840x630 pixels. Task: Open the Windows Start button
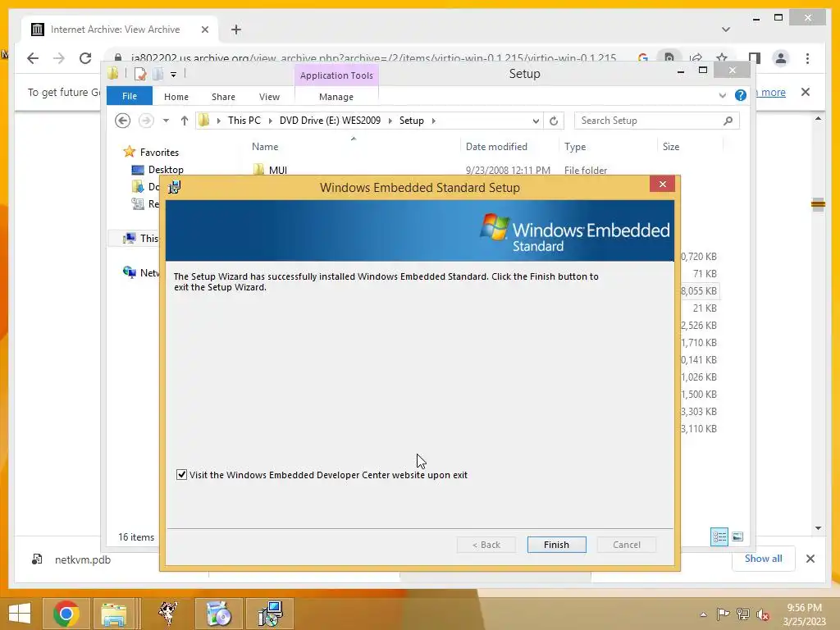pos(20,614)
